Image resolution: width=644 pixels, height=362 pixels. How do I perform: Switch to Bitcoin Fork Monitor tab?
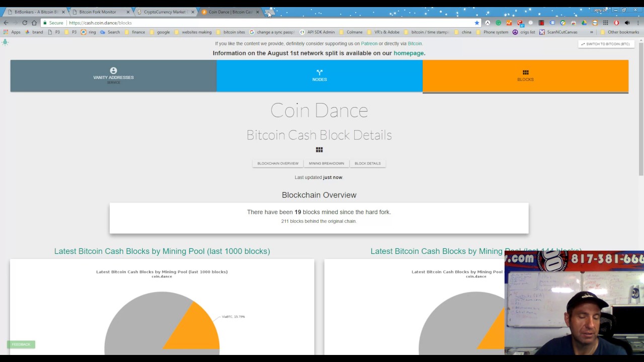(100, 12)
